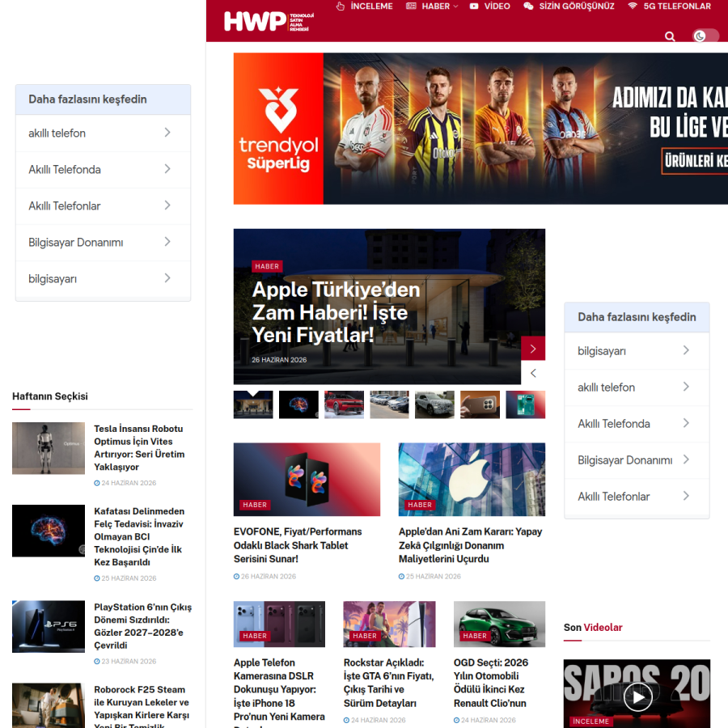Click clock icon beside 23 HAZİRAN PlayStation date
728x728 pixels.
click(96, 661)
